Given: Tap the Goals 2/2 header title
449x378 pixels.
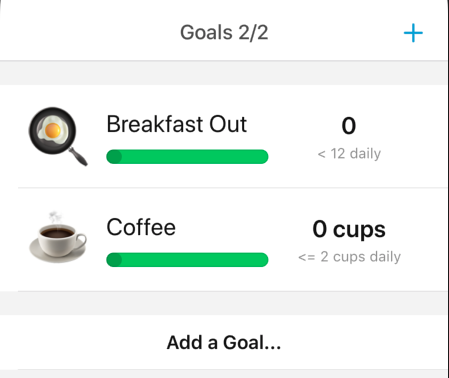Looking at the screenshot, I should [x=224, y=33].
